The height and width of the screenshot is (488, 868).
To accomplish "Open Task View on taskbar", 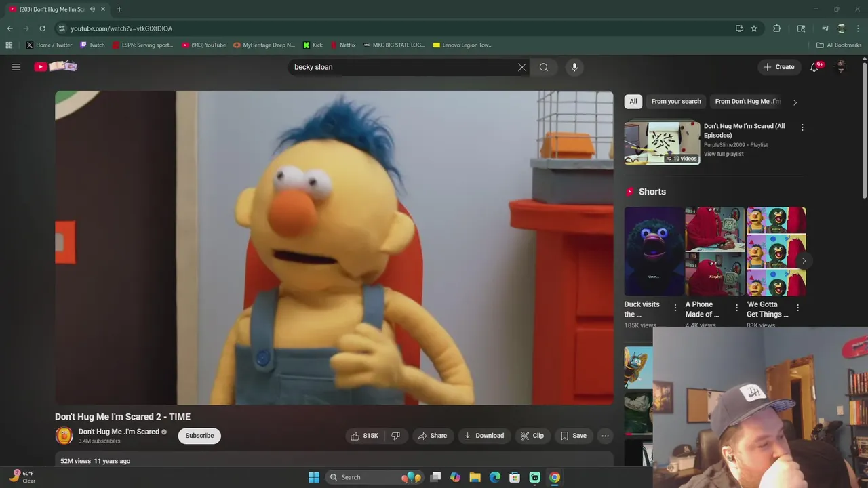I will point(435,477).
